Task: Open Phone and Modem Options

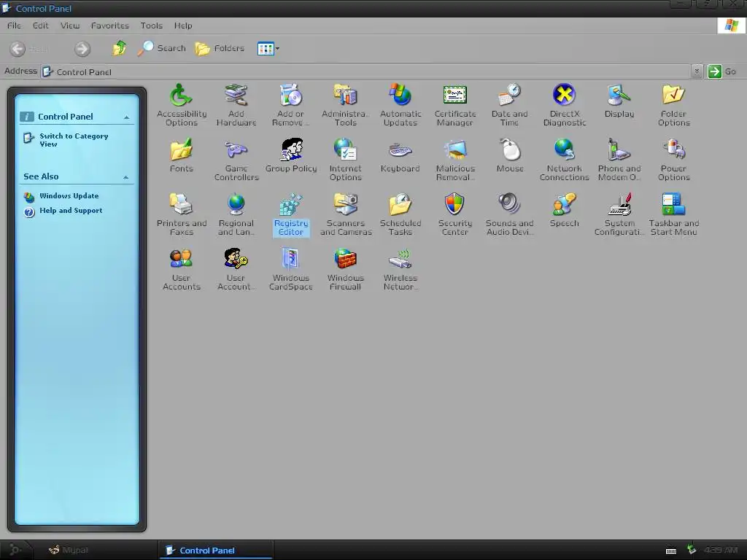Action: [619, 160]
